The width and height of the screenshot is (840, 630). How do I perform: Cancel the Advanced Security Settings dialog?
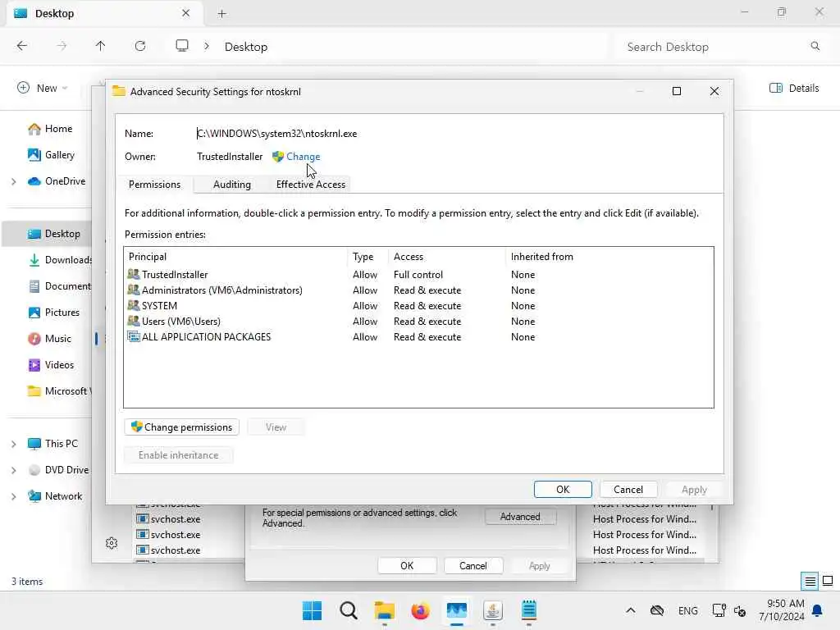(x=628, y=489)
